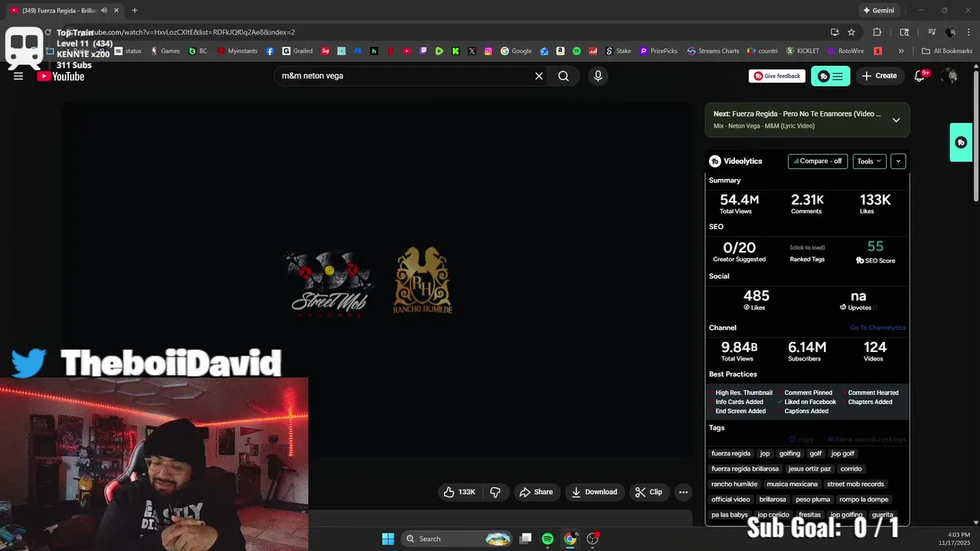Open more actions ellipsis under video
Screen dimensions: 980x551
click(683, 492)
